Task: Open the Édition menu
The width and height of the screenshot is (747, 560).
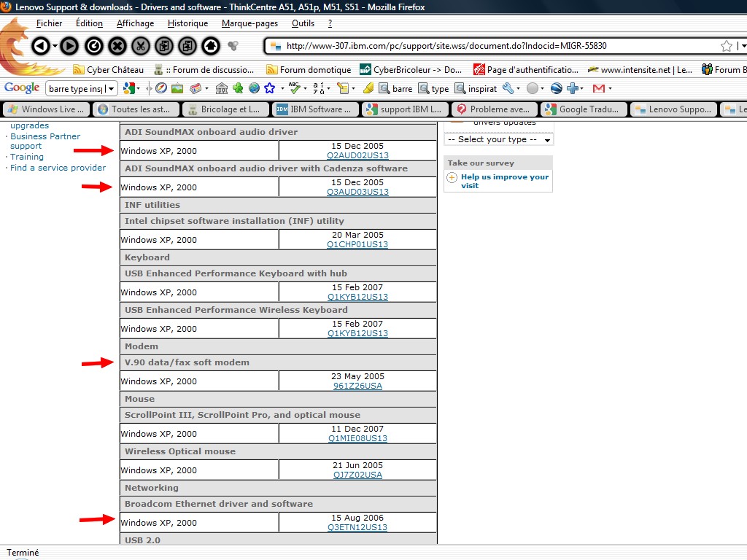Action: click(x=89, y=23)
